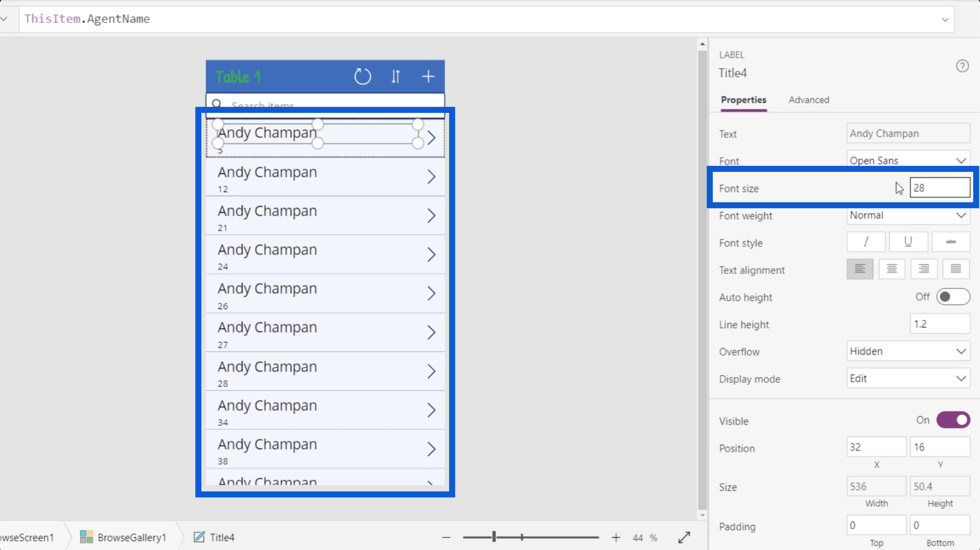Screen dimensions: 980x550
Task: Click the Font size input field
Action: (x=940, y=188)
